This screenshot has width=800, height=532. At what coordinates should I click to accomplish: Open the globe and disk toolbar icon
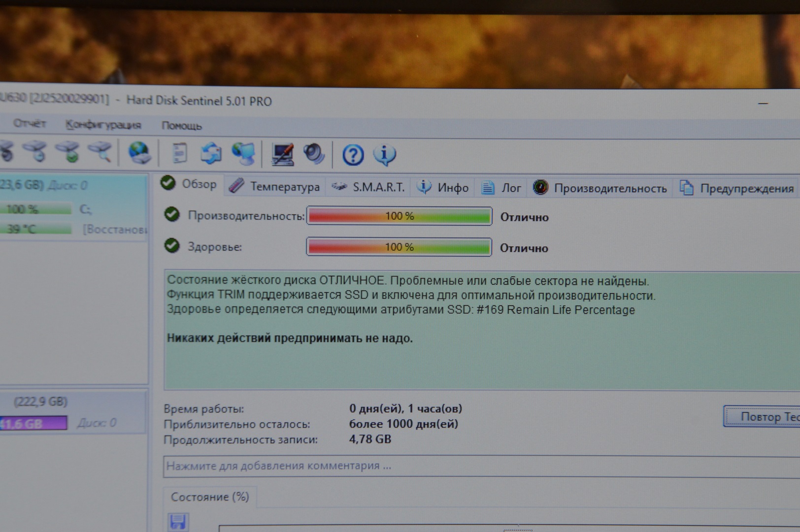click(x=139, y=152)
